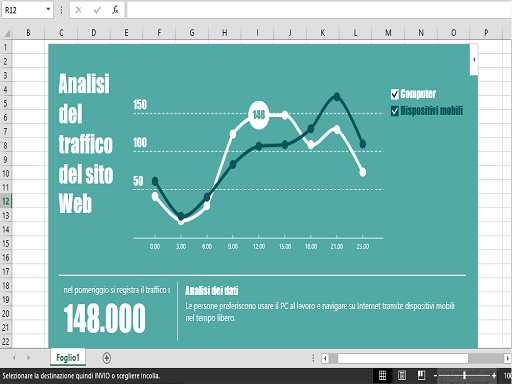Toggle the Dispositivi mobili checkbox
The width and height of the screenshot is (512, 384).
coord(395,111)
